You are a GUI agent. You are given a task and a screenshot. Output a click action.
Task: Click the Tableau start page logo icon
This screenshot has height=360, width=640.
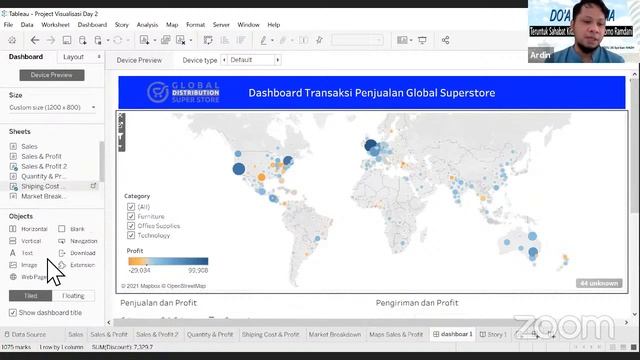pyautogui.click(x=12, y=40)
